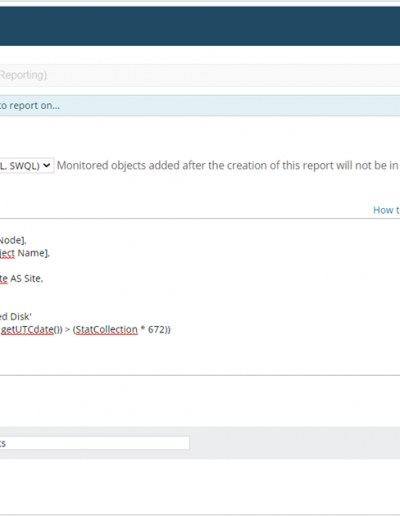Image resolution: width=400 pixels, height=516 pixels.
Task: Click the red-underlined 'ject' text in query
Action: pyautogui.click(x=7, y=253)
